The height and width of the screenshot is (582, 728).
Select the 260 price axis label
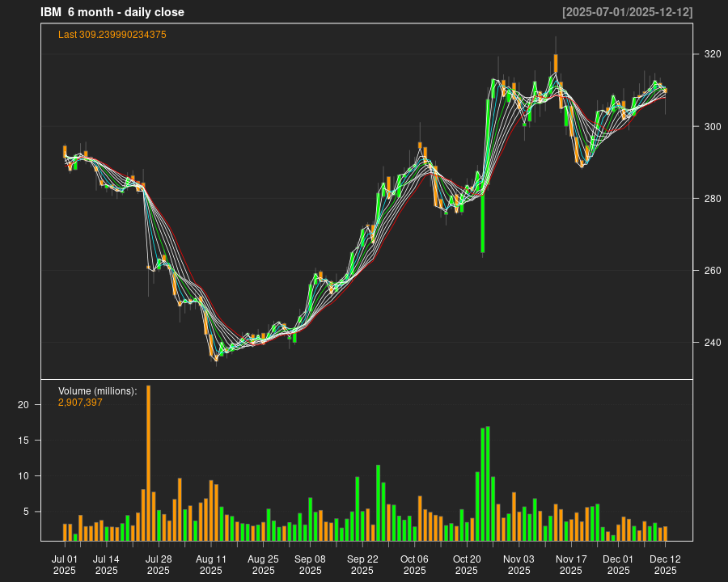tap(712, 271)
